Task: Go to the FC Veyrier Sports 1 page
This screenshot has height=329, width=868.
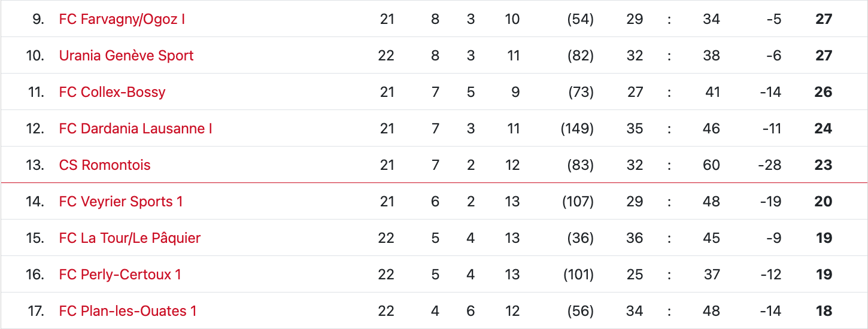Action: pos(121,202)
